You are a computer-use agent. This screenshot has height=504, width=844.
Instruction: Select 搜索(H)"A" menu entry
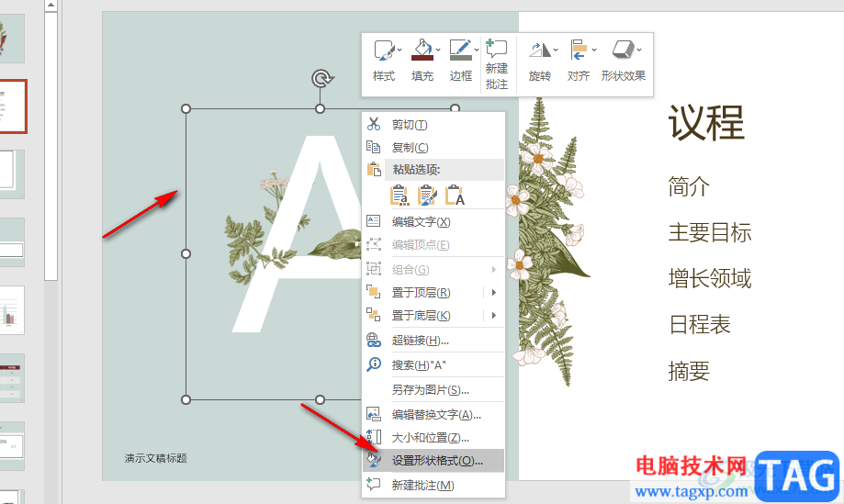click(x=433, y=365)
